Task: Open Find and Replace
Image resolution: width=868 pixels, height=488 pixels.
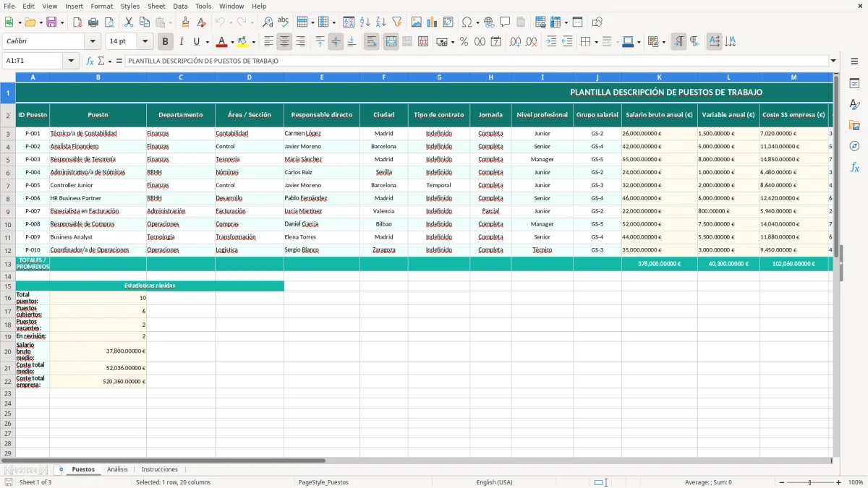Action: coord(268,22)
